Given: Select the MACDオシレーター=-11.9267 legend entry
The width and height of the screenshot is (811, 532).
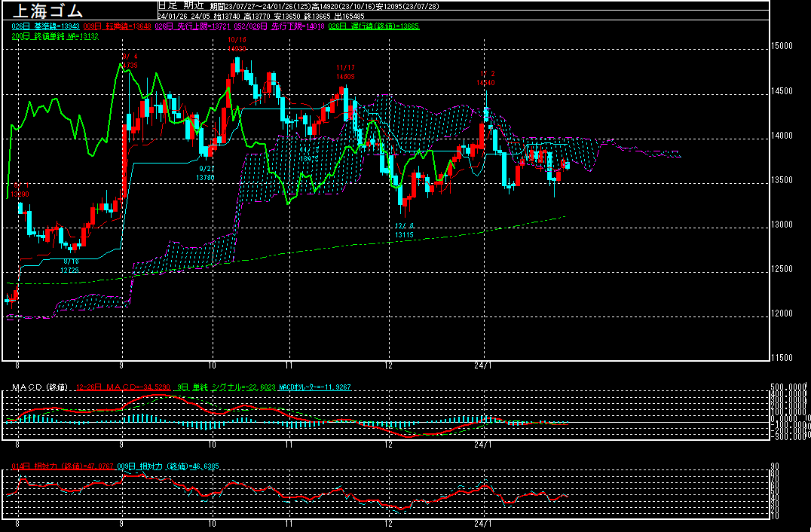Looking at the screenshot, I should (315, 387).
